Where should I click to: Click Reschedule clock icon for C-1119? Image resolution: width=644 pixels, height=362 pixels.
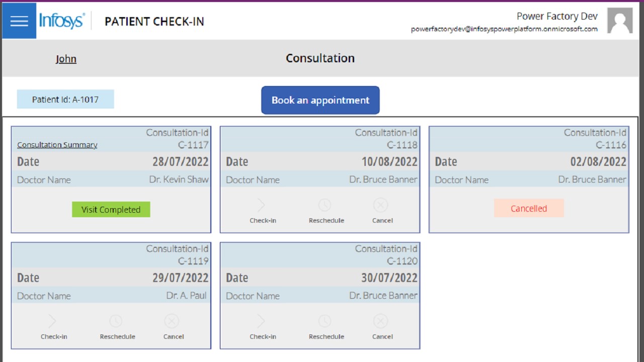click(116, 321)
